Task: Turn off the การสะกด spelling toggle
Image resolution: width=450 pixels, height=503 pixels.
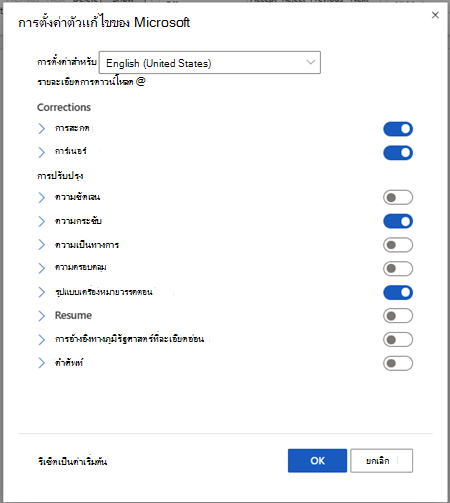Action: pos(398,129)
